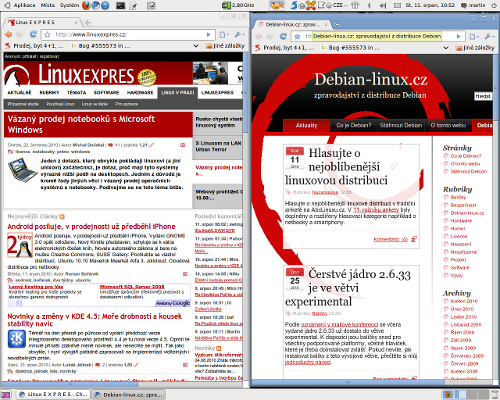This screenshot has width=500, height=400.
Task: Open article 'Novinky a změny v KDE 4.5'
Action: 95,320
